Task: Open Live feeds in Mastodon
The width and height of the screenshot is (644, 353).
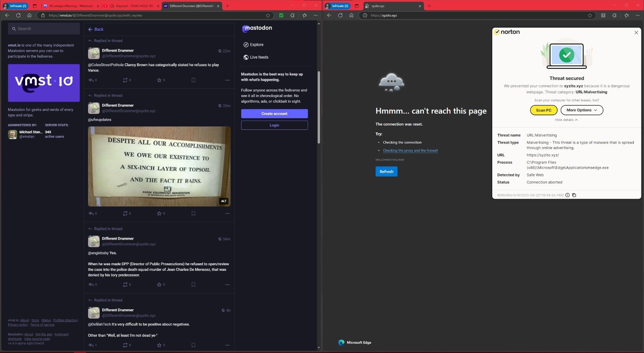Action: [x=256, y=57]
